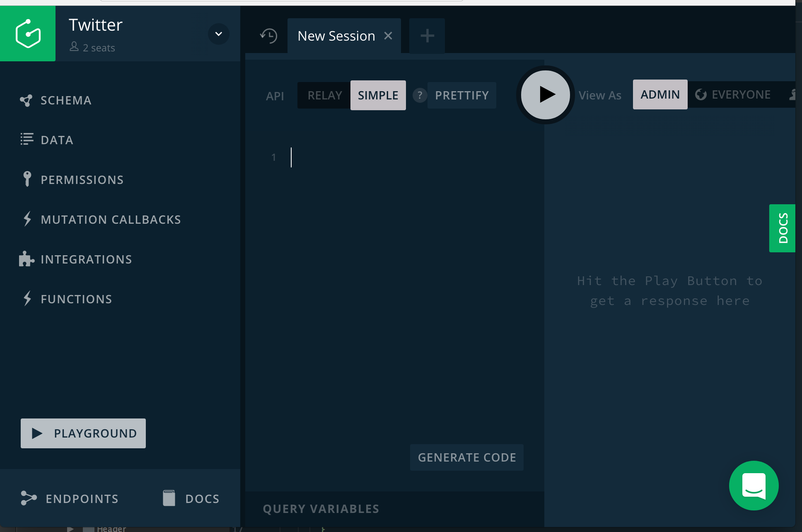Open Integrations via the puzzle piece icon

[x=27, y=259]
